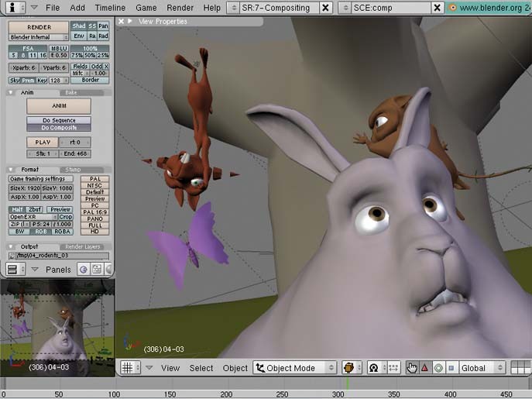Open the Render menu
Screen dimensions: 532x399
click(180, 8)
